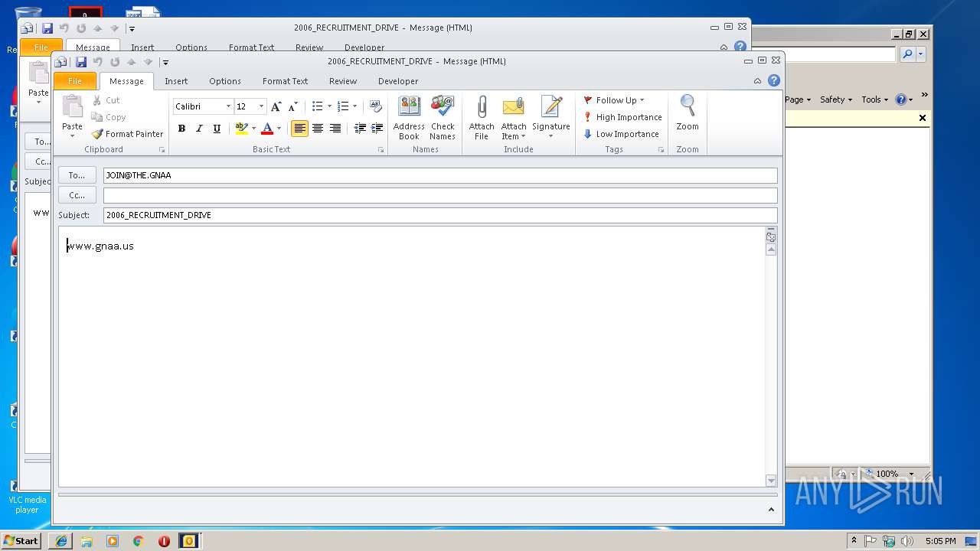Image resolution: width=980 pixels, height=551 pixels.
Task: Open the File tab
Action: click(x=75, y=81)
